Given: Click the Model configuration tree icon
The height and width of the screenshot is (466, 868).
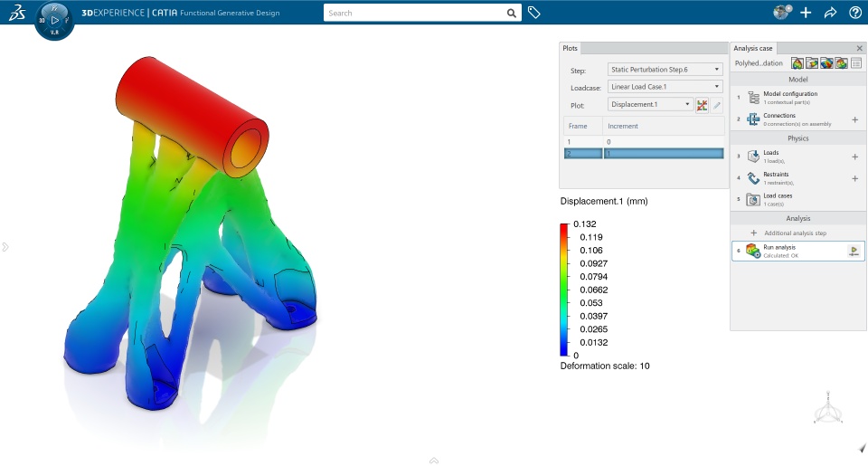Looking at the screenshot, I should point(753,98).
